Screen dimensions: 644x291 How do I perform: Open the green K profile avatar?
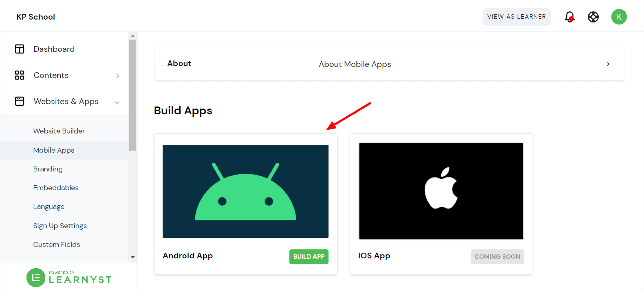[x=619, y=17]
